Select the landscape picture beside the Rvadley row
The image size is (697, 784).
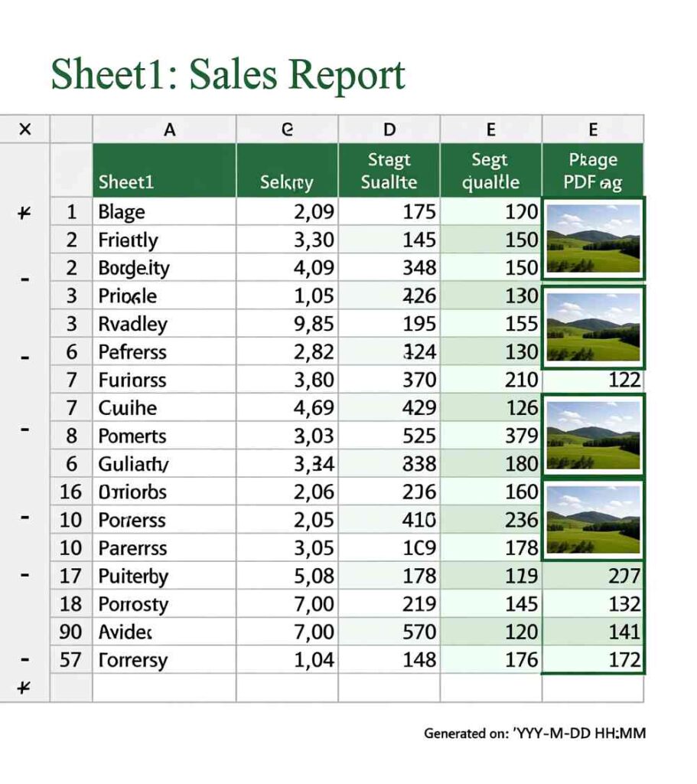(593, 327)
